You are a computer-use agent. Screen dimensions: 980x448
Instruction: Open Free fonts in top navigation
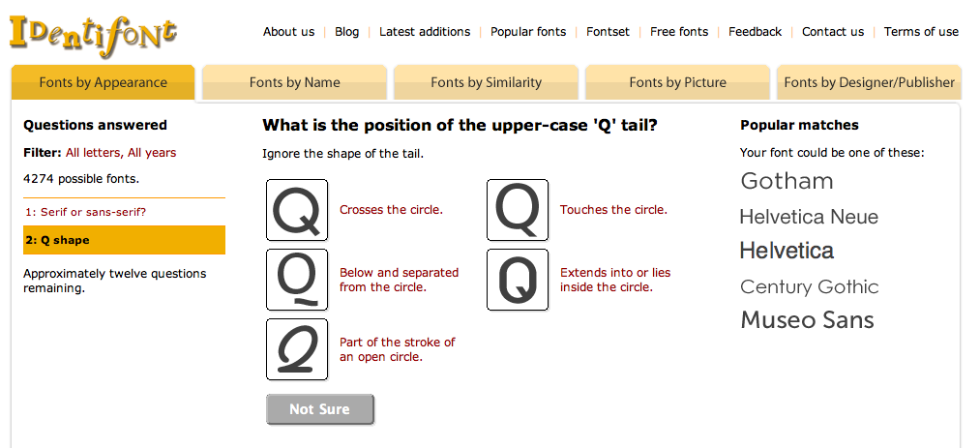679,32
